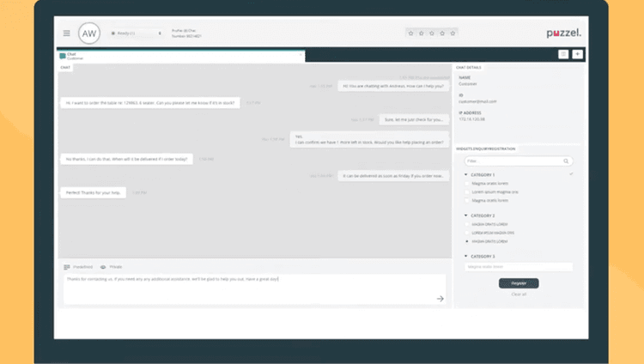
Task: Click the Register button
Action: pyautogui.click(x=519, y=283)
